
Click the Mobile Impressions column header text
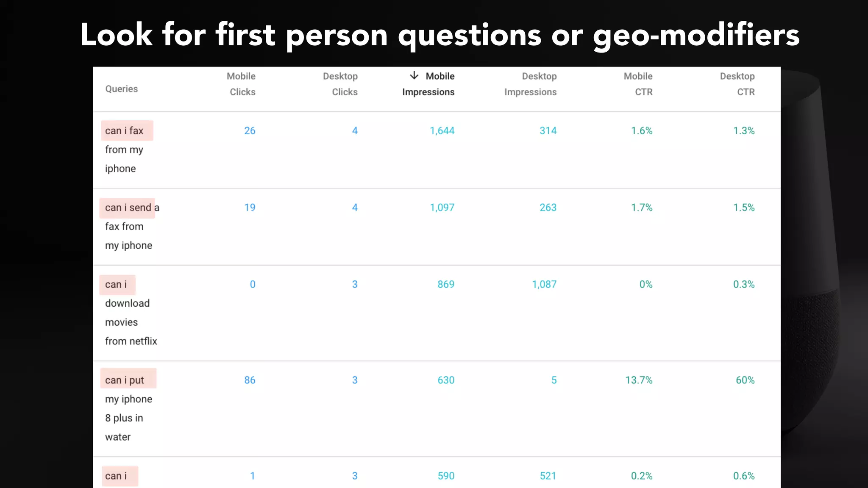[429, 84]
